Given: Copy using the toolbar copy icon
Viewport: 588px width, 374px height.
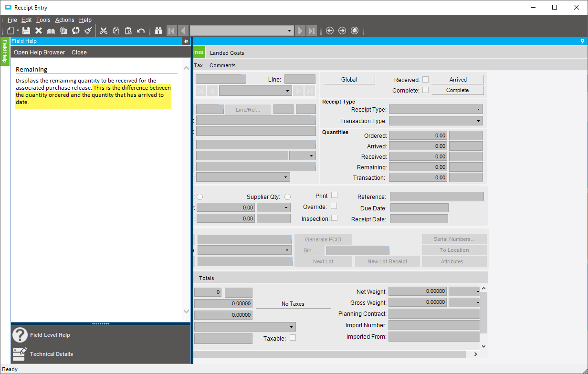Looking at the screenshot, I should pos(116,31).
